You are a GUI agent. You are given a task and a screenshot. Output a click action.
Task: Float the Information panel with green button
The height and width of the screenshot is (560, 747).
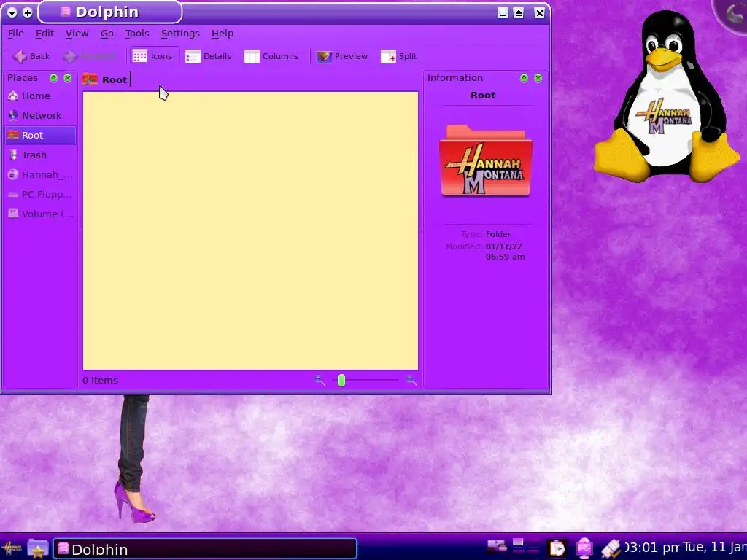524,78
